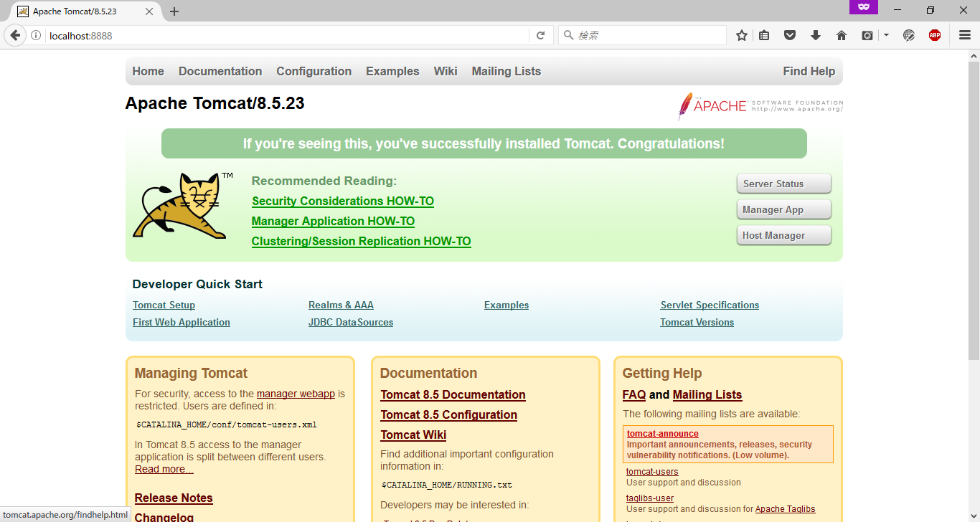Click the scrollbar down arrow
980x522 pixels.
pyautogui.click(x=974, y=516)
